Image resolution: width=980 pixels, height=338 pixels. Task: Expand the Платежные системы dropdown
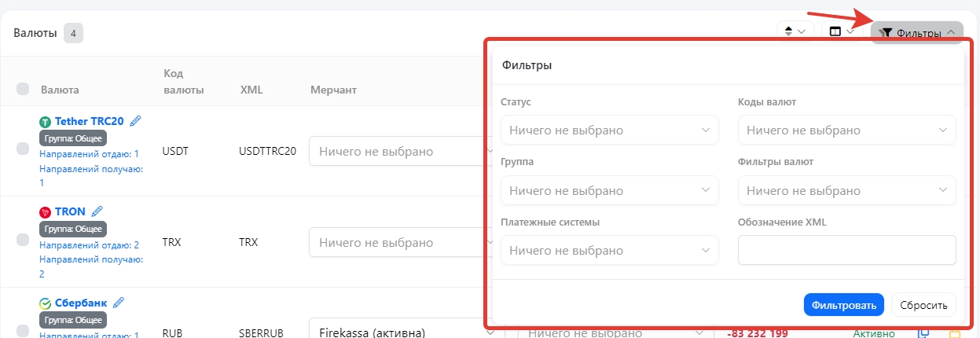[x=609, y=251]
